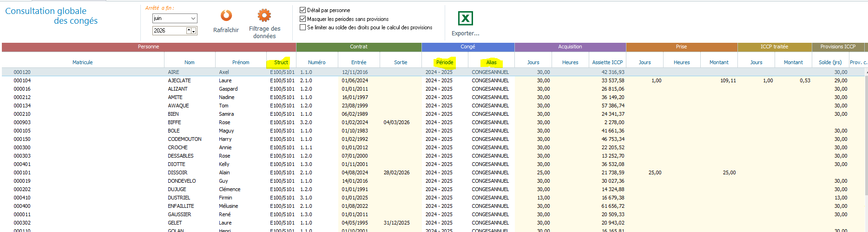The image size is (868, 232).
Task: Click in the 2026 year input field
Action: [x=169, y=31]
